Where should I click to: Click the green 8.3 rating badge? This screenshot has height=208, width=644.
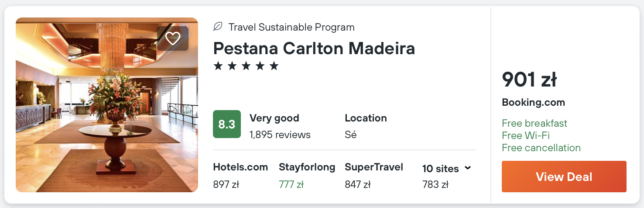click(226, 124)
